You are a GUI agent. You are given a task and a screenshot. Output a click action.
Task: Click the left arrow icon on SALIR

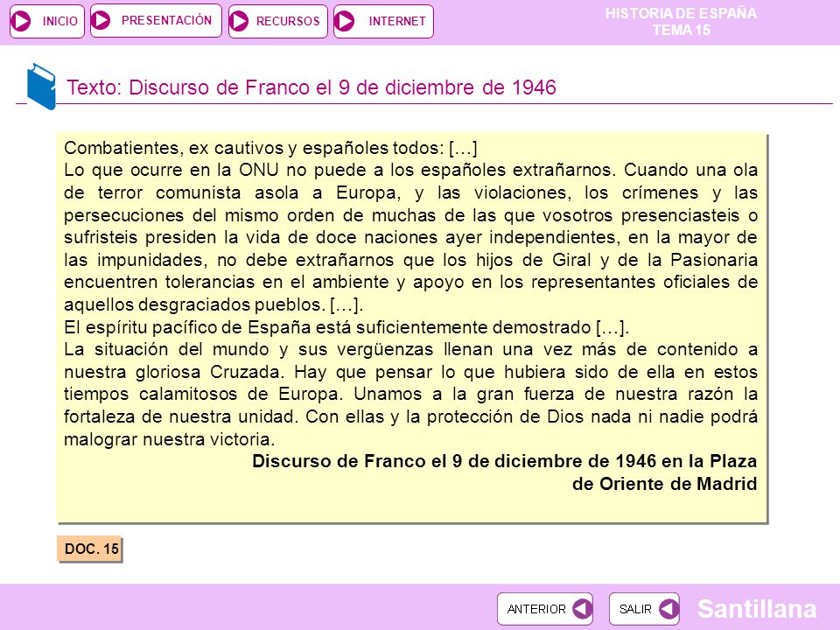668,609
